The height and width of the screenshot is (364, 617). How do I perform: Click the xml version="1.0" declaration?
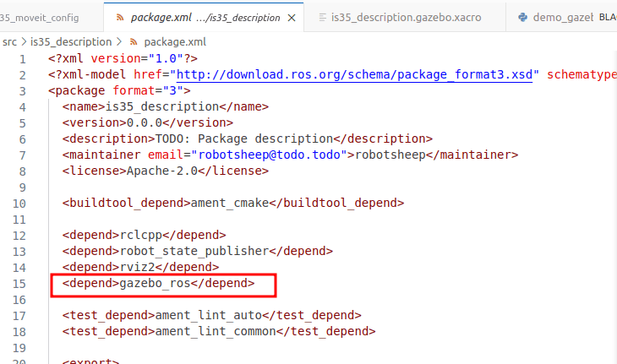pyautogui.click(x=123, y=58)
